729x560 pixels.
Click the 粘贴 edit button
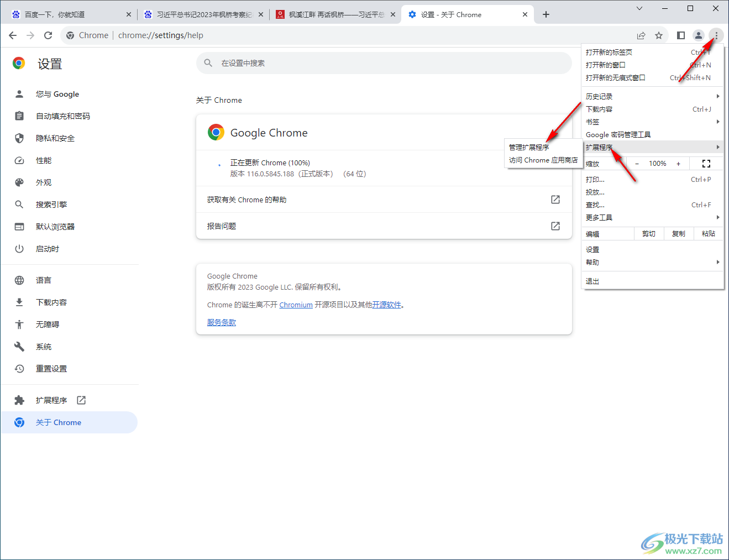(x=709, y=234)
